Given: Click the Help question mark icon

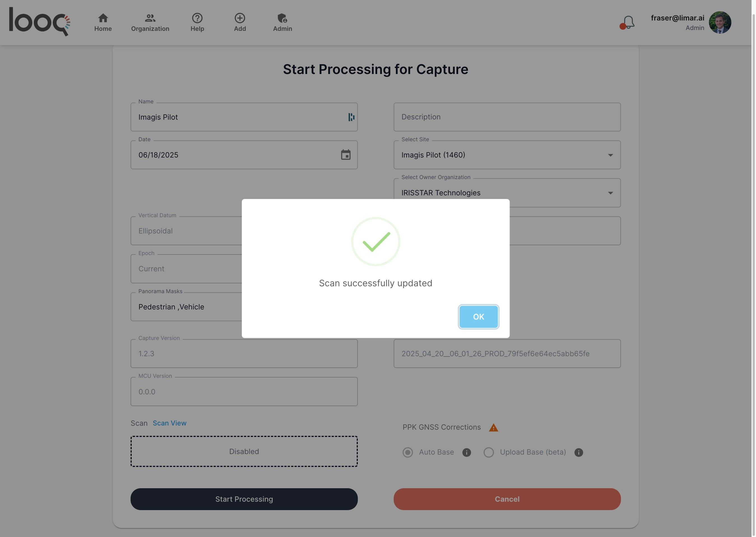Looking at the screenshot, I should tap(197, 18).
